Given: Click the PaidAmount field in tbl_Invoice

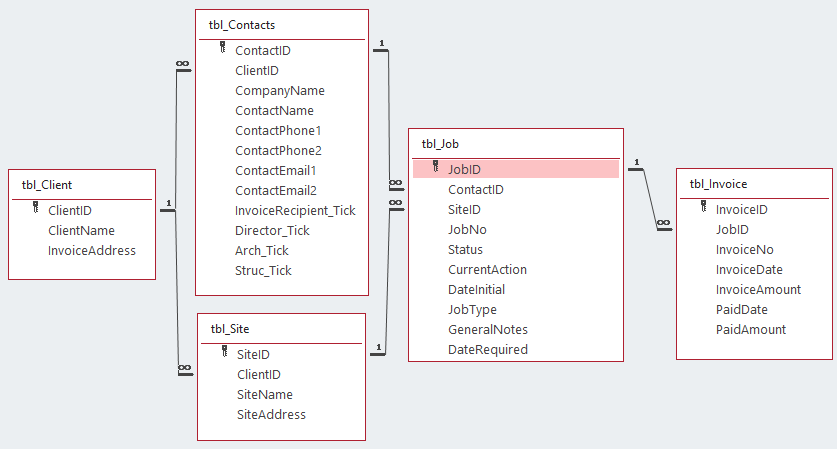Looking at the screenshot, I should pyautogui.click(x=751, y=329).
